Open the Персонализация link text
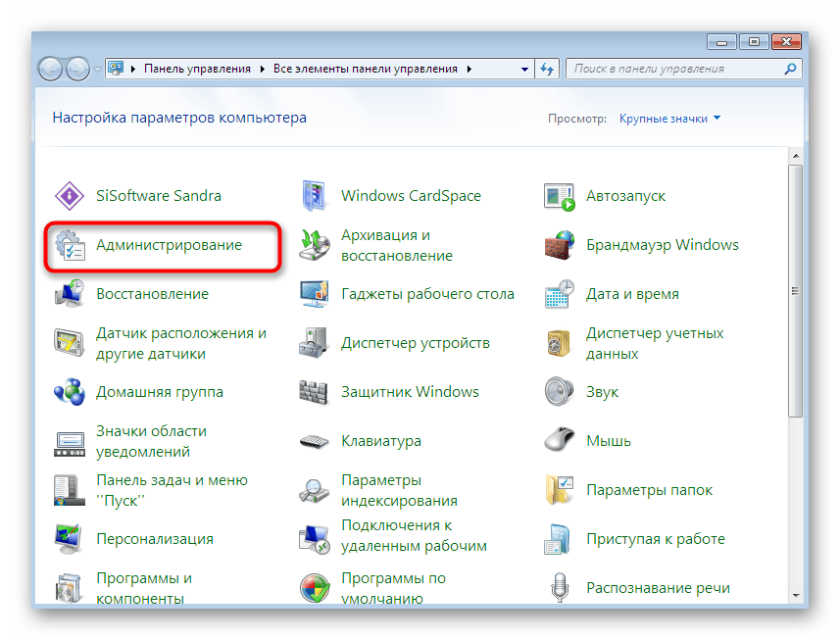 tap(155, 539)
